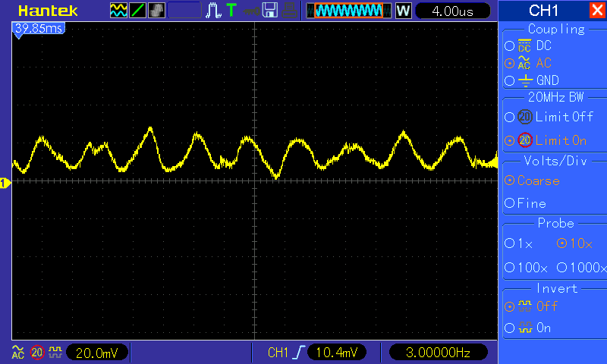Image resolution: width=607 pixels, height=364 pixels.
Task: Set Invert to On
Action: coord(509,328)
